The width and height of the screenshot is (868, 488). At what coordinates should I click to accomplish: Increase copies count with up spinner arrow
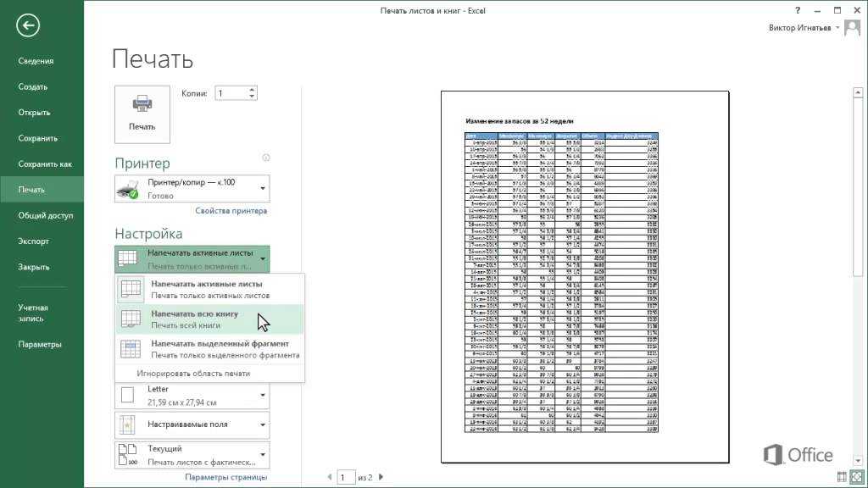[252, 90]
